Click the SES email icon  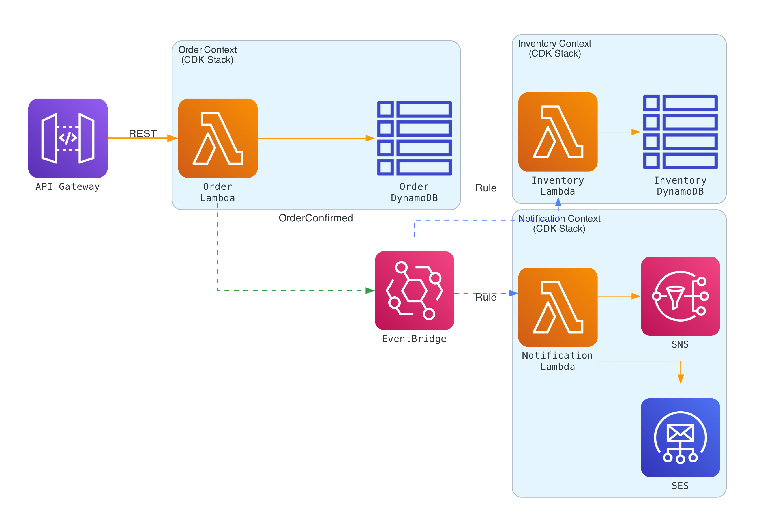680,437
